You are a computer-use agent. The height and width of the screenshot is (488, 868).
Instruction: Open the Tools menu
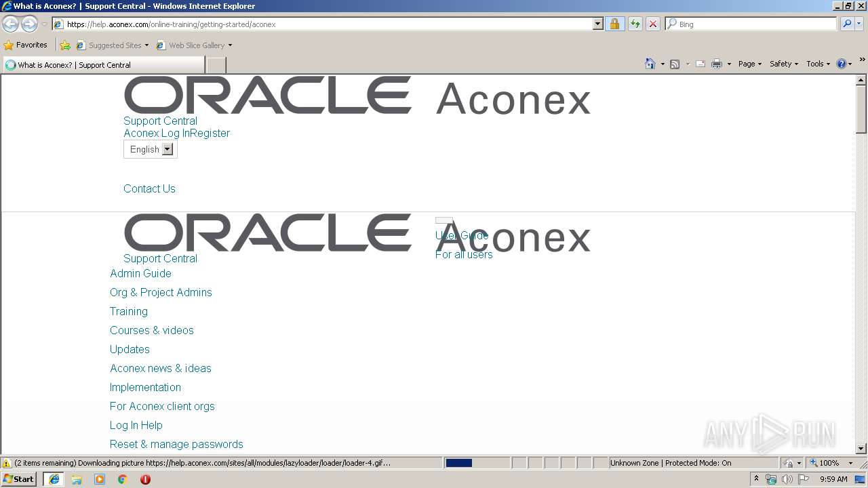[818, 64]
